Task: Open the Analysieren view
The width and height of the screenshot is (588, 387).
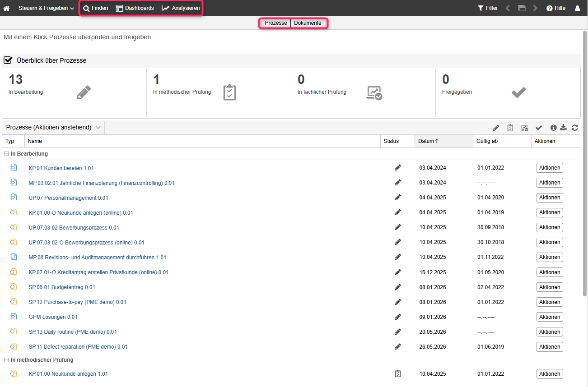Action: click(181, 8)
